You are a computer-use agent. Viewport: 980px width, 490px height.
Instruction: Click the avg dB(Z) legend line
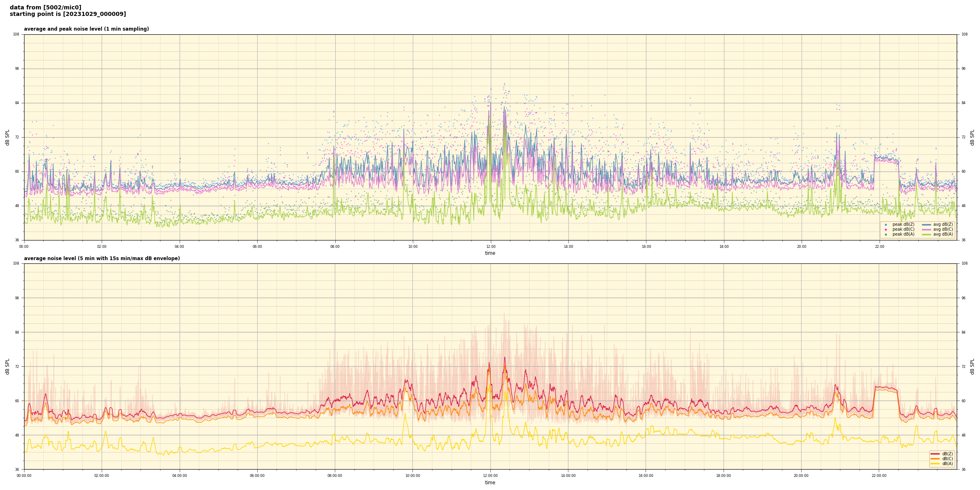[x=926, y=225]
